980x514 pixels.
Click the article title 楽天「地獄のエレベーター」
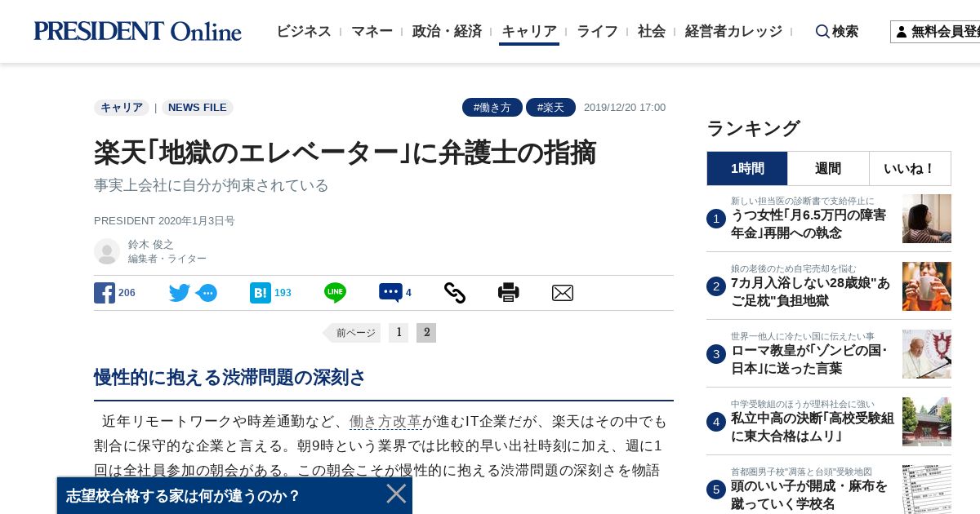coord(345,153)
